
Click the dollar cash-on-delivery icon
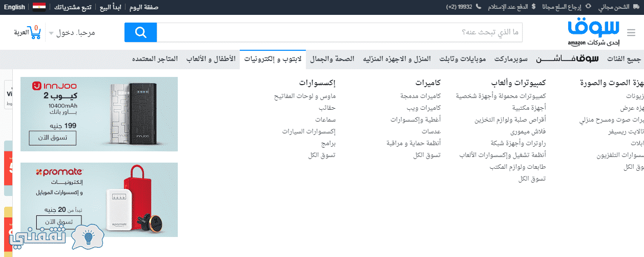(x=534, y=7)
